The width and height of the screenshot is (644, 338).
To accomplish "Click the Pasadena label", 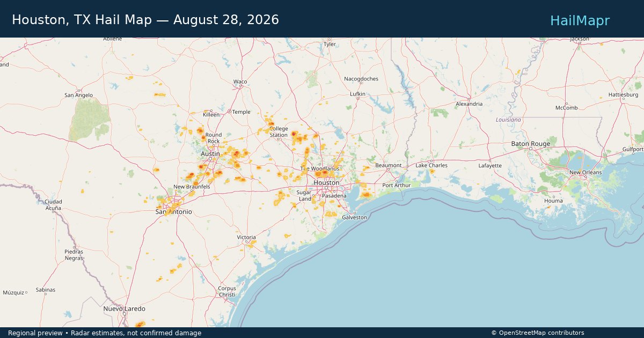I will (334, 196).
